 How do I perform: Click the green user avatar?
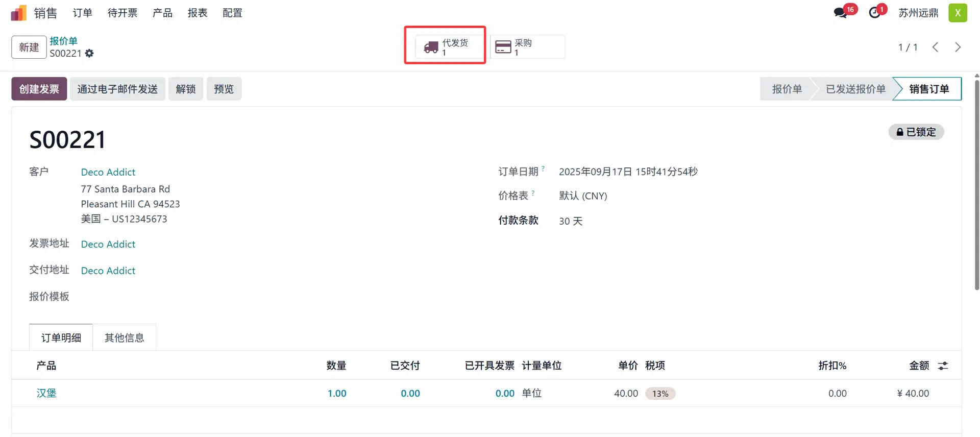(x=958, y=13)
